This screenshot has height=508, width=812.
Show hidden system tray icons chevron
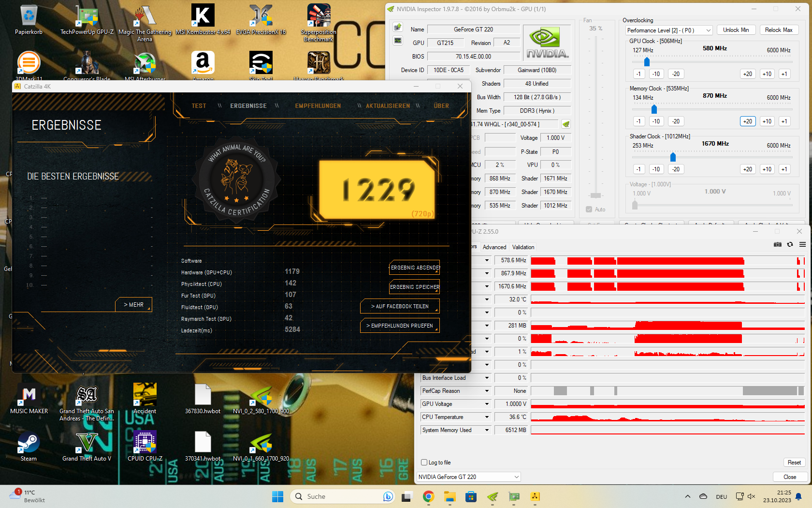pos(687,496)
